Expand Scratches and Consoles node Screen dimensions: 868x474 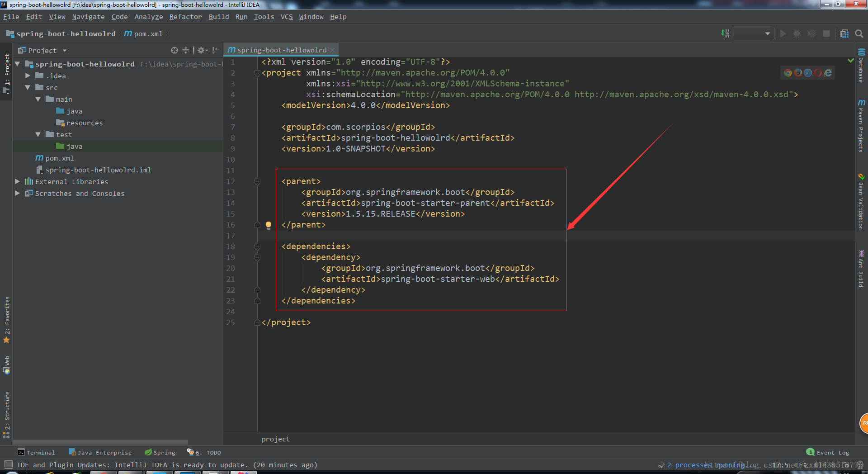(x=17, y=194)
